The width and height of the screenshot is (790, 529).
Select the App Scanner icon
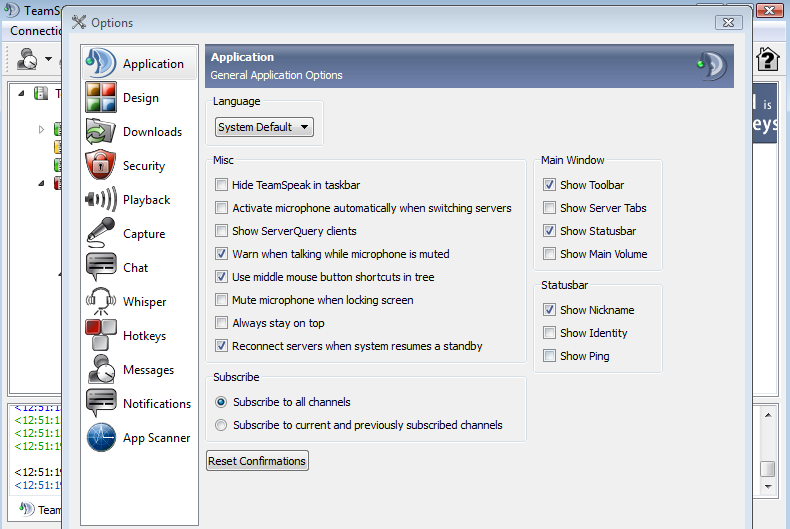101,438
